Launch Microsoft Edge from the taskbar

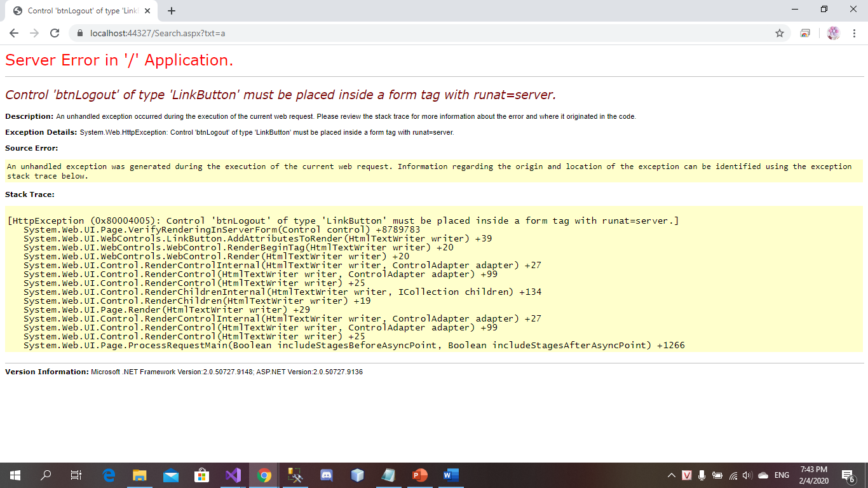click(109, 475)
